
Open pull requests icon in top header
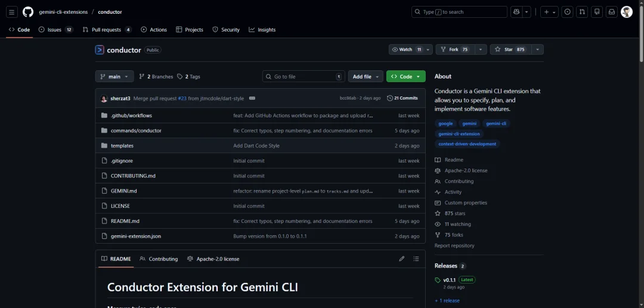[x=582, y=12]
